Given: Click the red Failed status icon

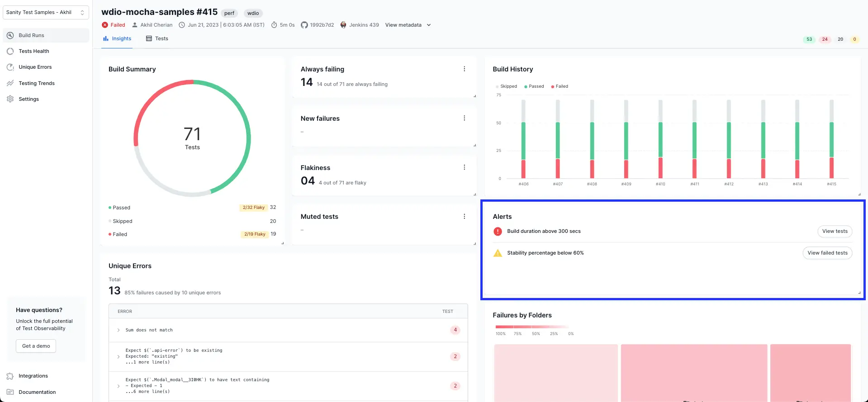Looking at the screenshot, I should [105, 25].
